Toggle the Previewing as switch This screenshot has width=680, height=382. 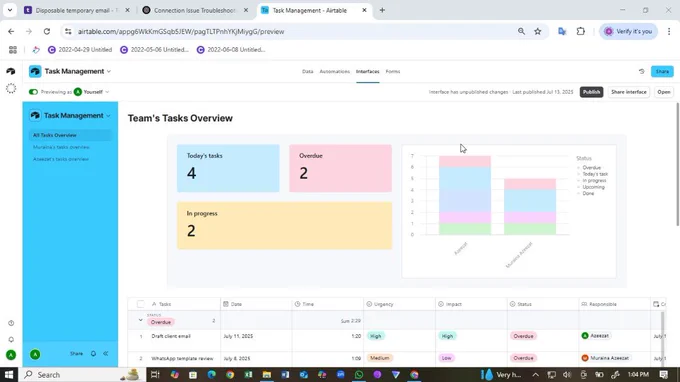[33, 92]
